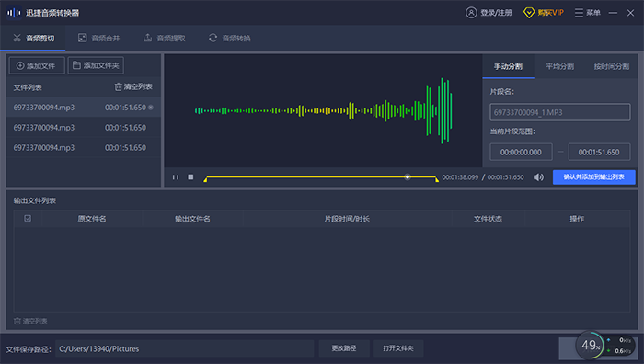This screenshot has height=364, width=644.
Task: Click the 片段时间/时长 column header
Action: 347,219
